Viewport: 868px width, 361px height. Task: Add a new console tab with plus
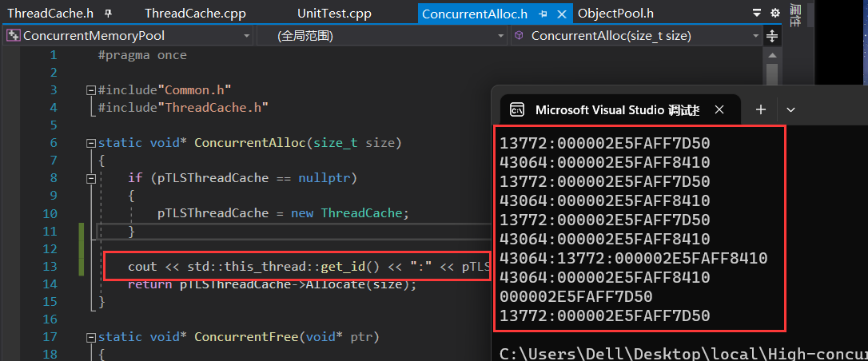click(x=761, y=109)
